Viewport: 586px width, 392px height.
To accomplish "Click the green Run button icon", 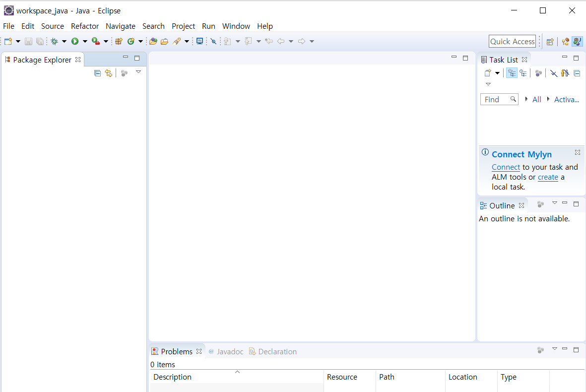I will tap(75, 42).
